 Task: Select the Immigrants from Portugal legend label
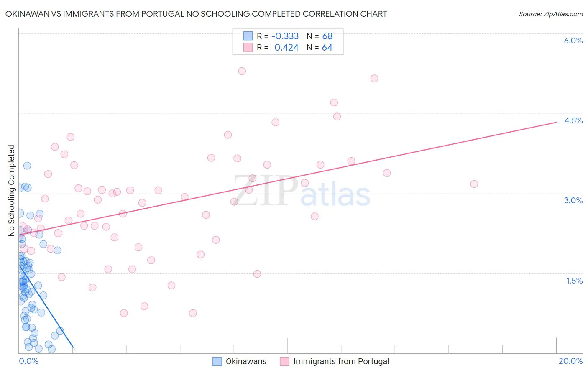pos(341,361)
